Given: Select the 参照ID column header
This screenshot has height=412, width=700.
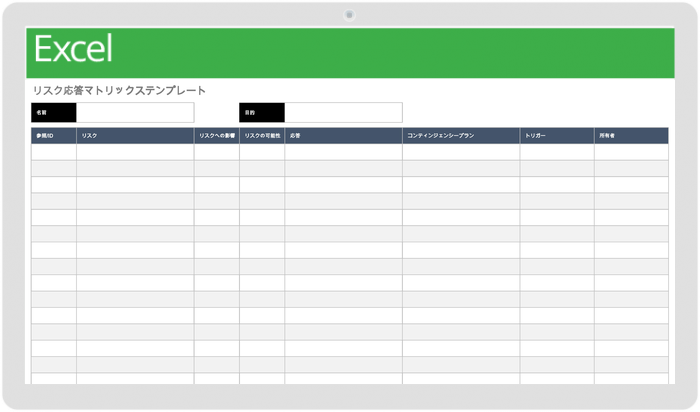Looking at the screenshot, I should coord(54,136).
